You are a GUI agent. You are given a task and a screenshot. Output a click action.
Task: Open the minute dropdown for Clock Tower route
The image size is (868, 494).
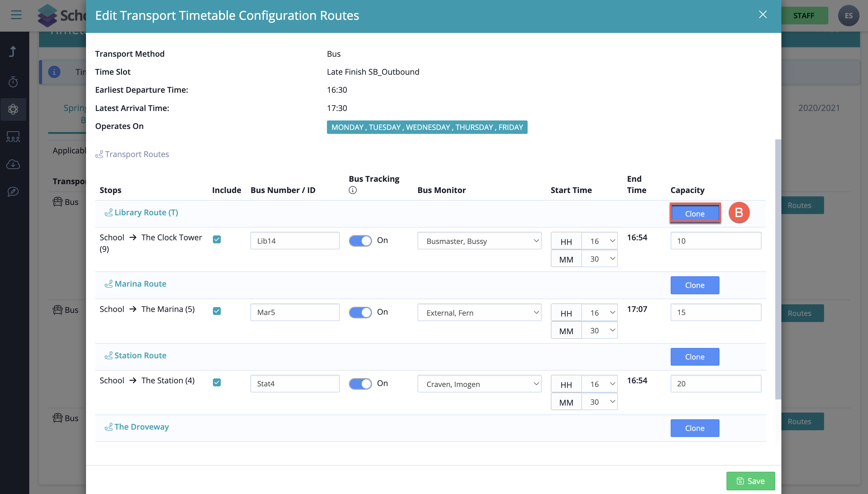point(600,259)
